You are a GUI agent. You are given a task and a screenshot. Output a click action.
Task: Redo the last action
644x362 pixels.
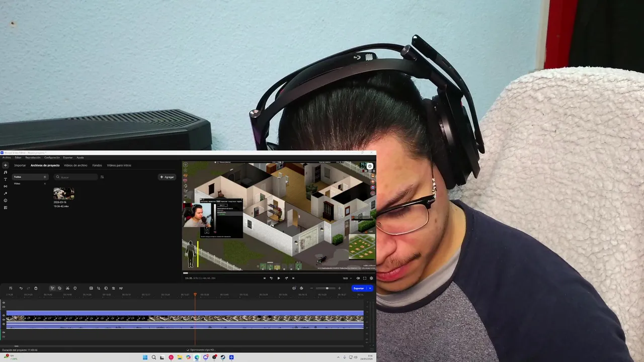click(28, 288)
